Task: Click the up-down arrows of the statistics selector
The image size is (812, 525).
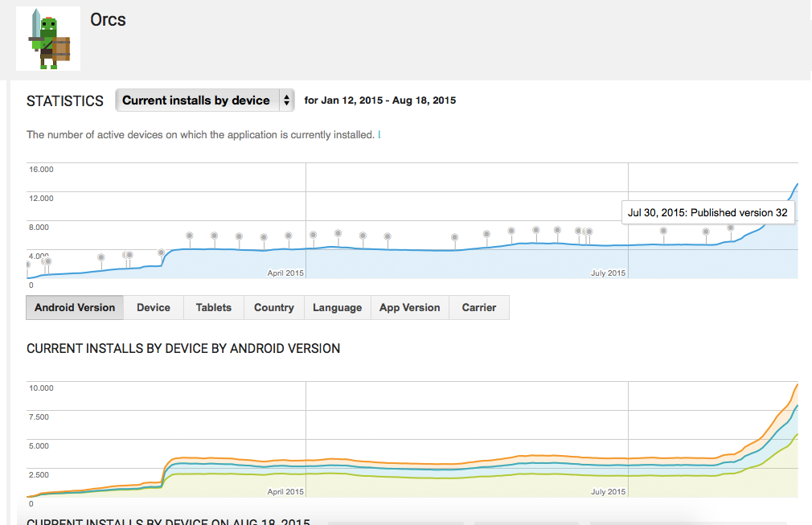Action: [286, 100]
